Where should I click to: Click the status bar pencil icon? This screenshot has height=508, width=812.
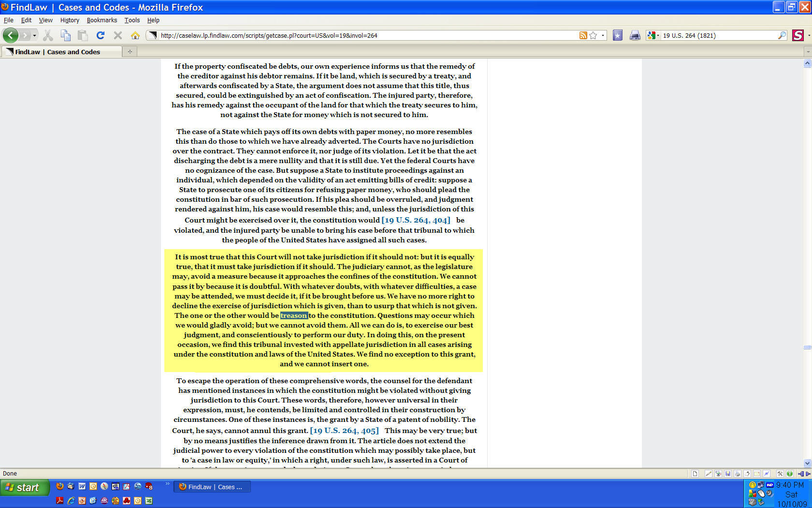coord(708,474)
